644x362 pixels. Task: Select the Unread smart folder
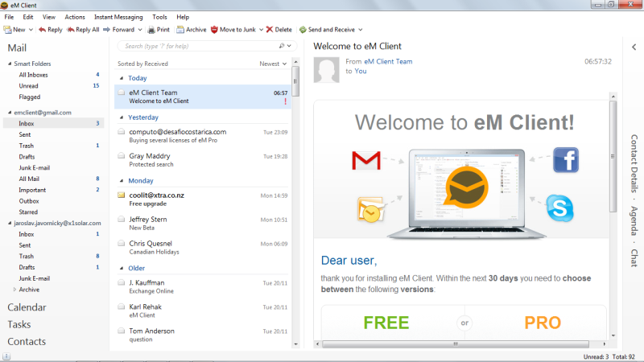tap(28, 86)
